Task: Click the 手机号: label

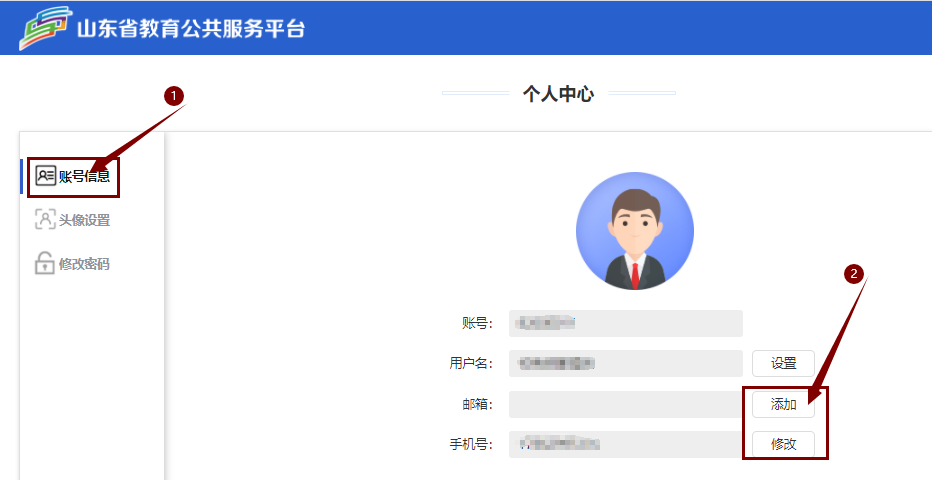Action: [x=471, y=444]
